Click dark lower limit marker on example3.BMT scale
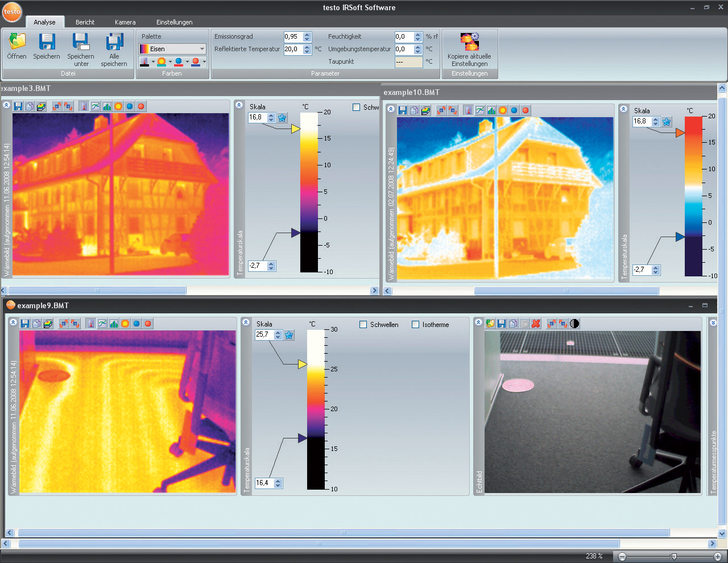728x563 pixels. [296, 233]
